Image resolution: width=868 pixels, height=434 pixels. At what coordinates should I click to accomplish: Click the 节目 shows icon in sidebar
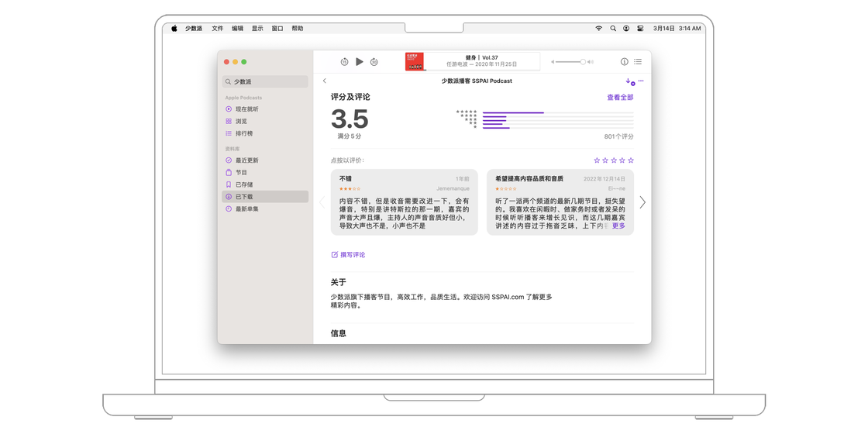click(x=229, y=172)
